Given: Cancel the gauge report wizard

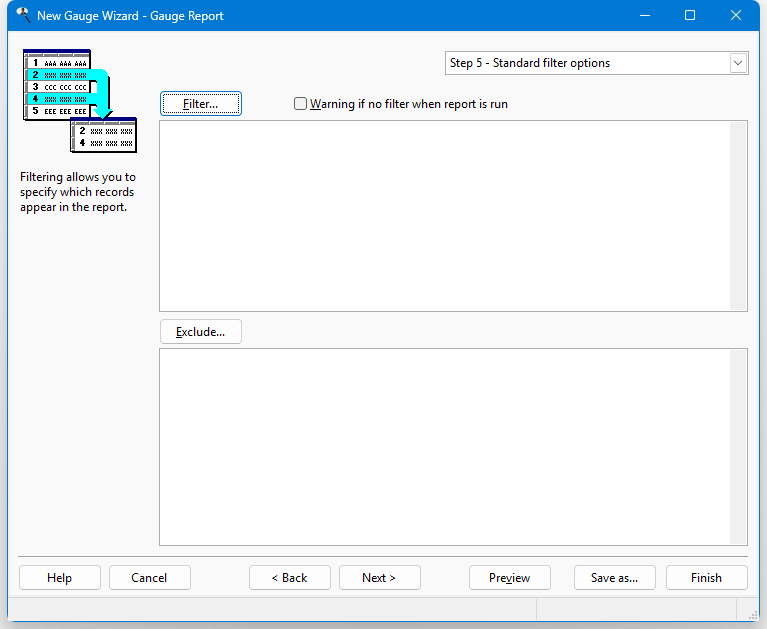Looking at the screenshot, I should click(x=149, y=578).
